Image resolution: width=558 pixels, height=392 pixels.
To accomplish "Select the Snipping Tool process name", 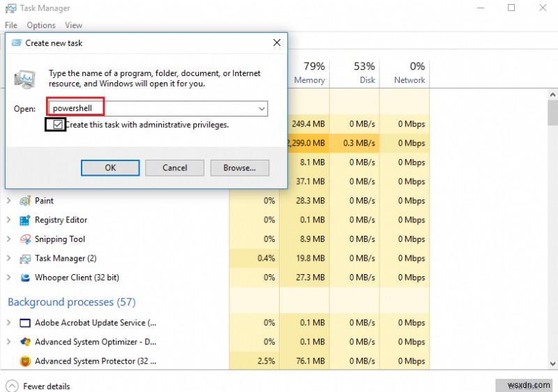I will [60, 239].
